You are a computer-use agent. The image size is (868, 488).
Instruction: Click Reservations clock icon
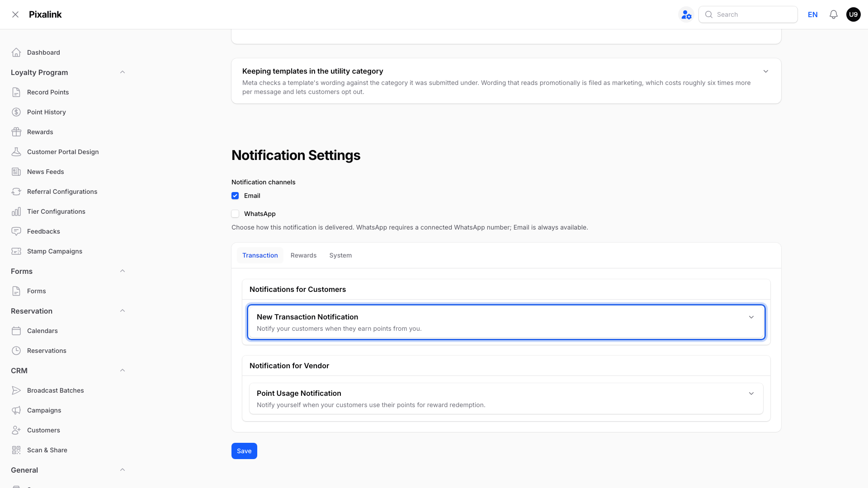16,351
